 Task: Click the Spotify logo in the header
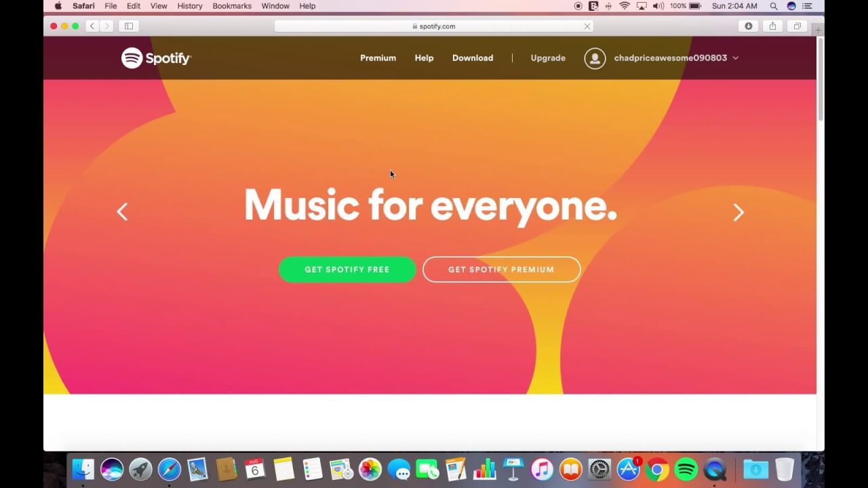point(157,58)
